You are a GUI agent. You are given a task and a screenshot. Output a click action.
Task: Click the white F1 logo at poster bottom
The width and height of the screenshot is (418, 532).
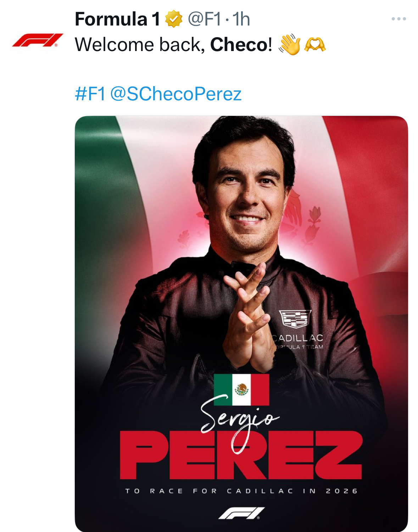point(241,513)
